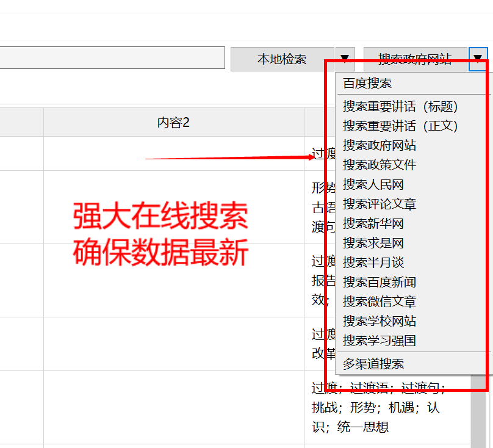Collapse the dropdown arrow beside 搜索政府网站 button
This screenshot has height=448, width=493.
[478, 59]
